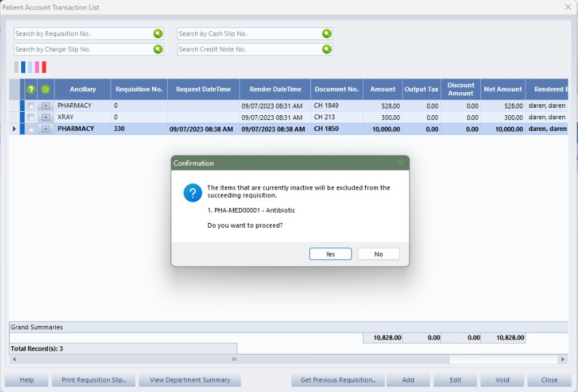The width and height of the screenshot is (578, 392).
Task: Expand the PHARMACY CH 1850 row
Action: (46, 129)
